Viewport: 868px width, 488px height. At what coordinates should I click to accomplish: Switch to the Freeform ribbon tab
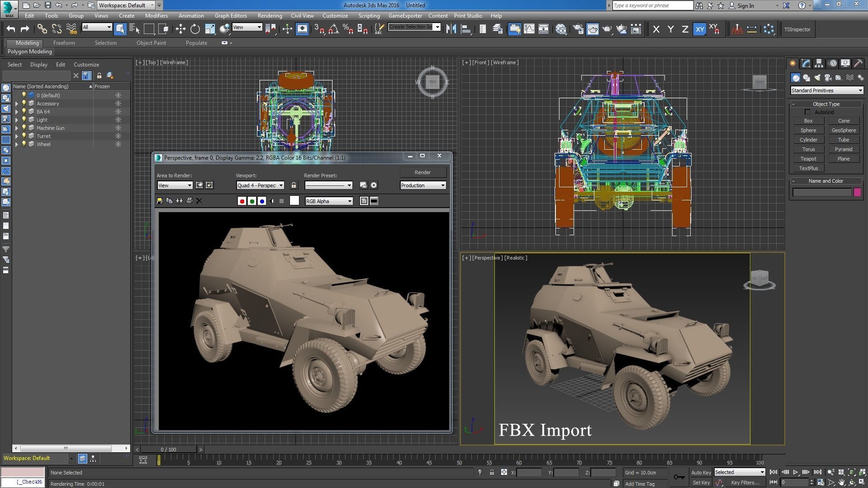pyautogui.click(x=64, y=43)
